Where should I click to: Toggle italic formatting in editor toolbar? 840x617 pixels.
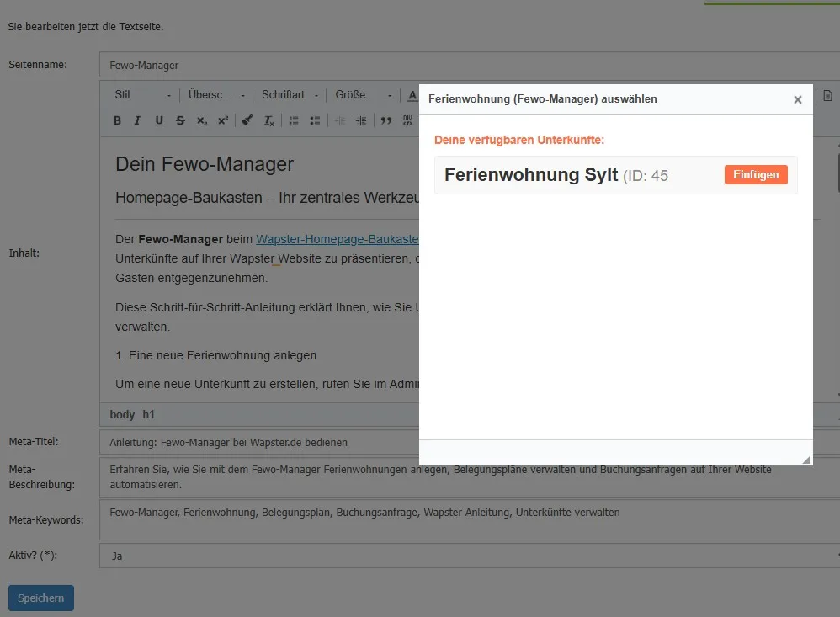pos(137,120)
